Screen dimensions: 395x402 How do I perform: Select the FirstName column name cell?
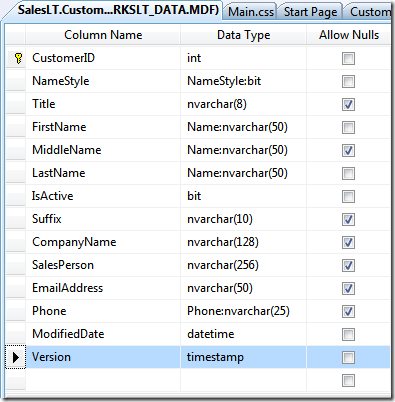click(x=103, y=127)
